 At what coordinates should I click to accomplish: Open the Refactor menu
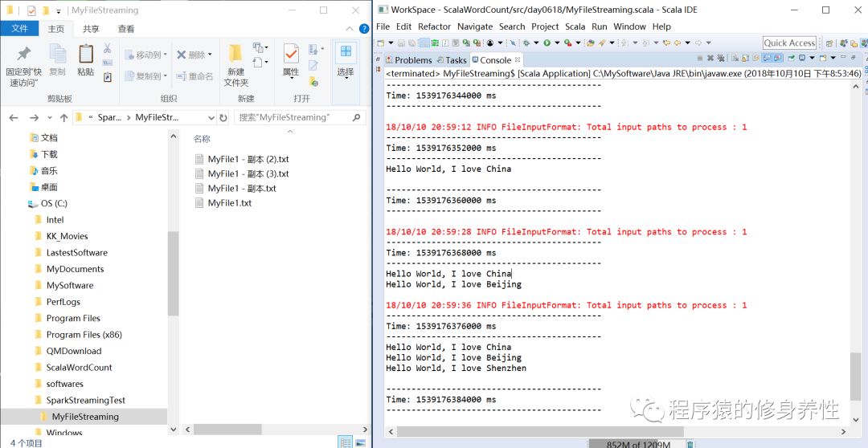pyautogui.click(x=434, y=26)
